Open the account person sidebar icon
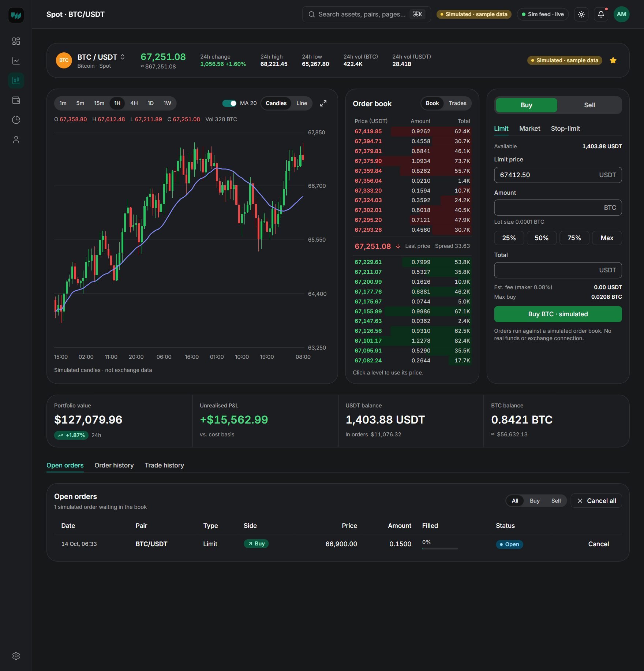The image size is (644, 671). [16, 140]
